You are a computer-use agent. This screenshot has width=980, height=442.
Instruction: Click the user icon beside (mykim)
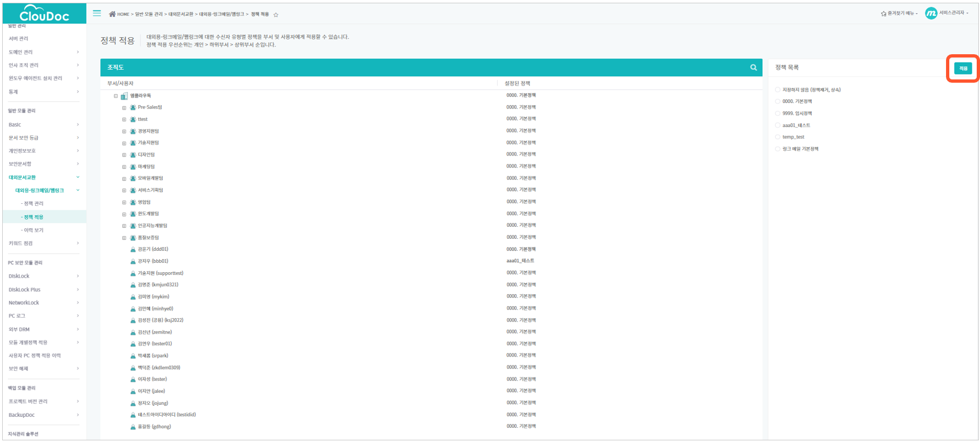click(133, 297)
